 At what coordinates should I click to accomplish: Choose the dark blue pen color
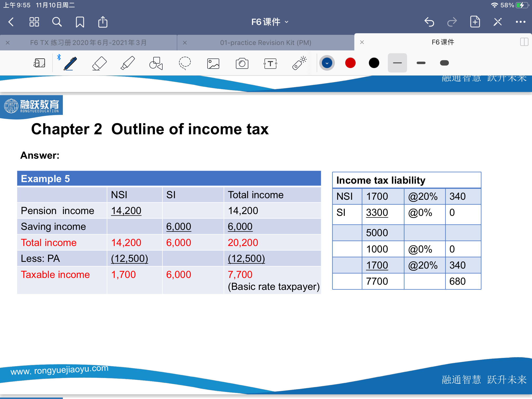pyautogui.click(x=327, y=63)
